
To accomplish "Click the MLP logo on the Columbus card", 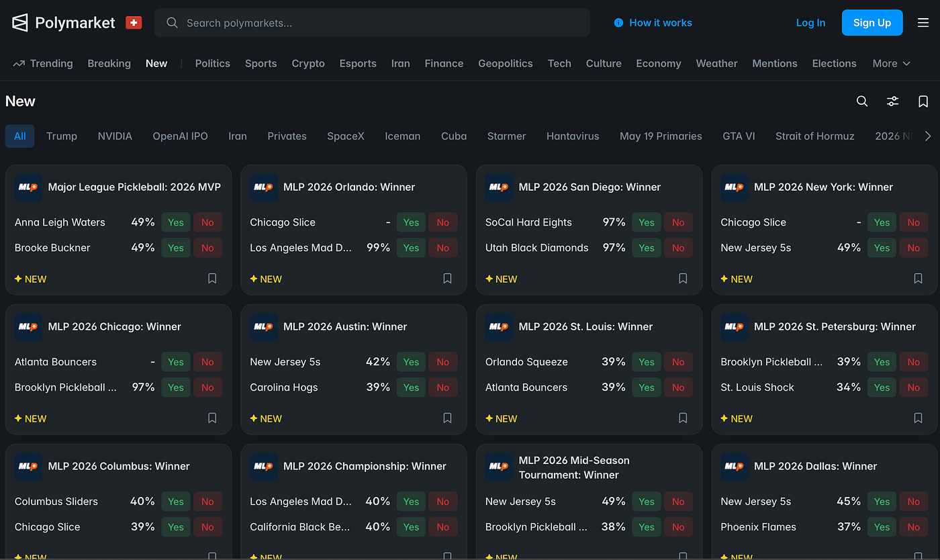I will click(x=28, y=467).
